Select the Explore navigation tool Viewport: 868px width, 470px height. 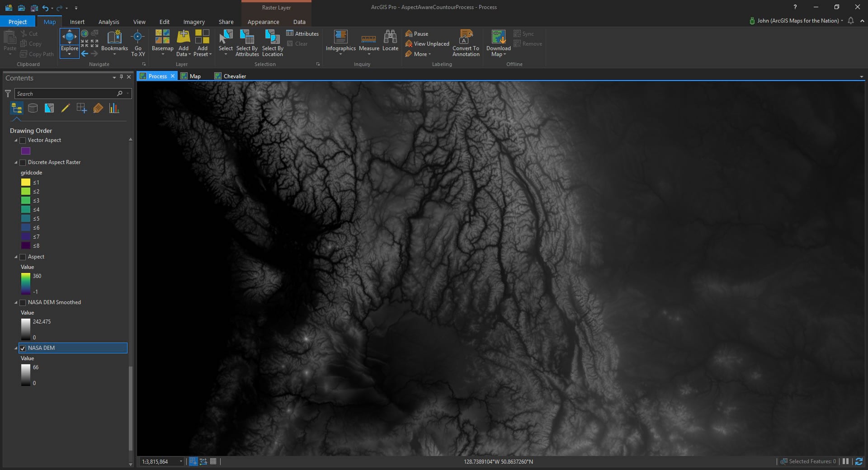pyautogui.click(x=69, y=39)
